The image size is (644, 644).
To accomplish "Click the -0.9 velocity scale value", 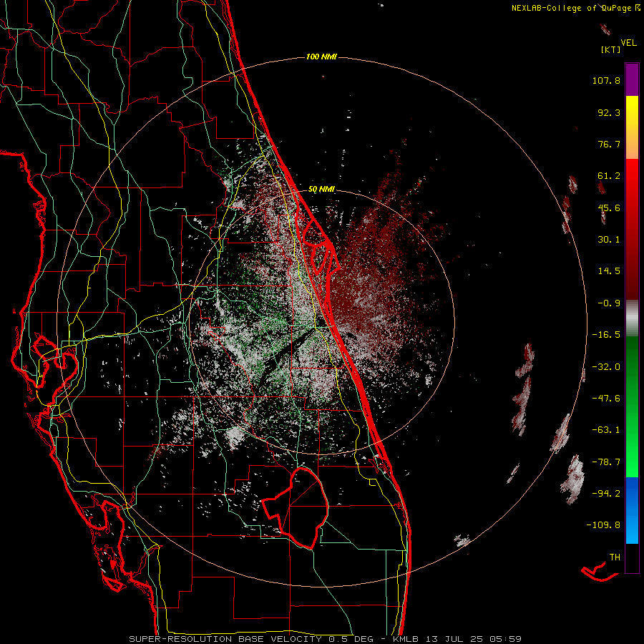I will (x=609, y=303).
